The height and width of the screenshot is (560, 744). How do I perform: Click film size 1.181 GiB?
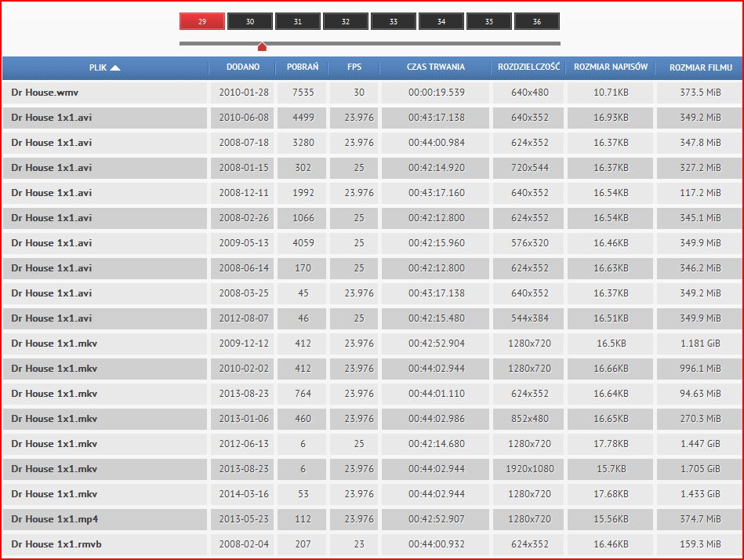700,344
